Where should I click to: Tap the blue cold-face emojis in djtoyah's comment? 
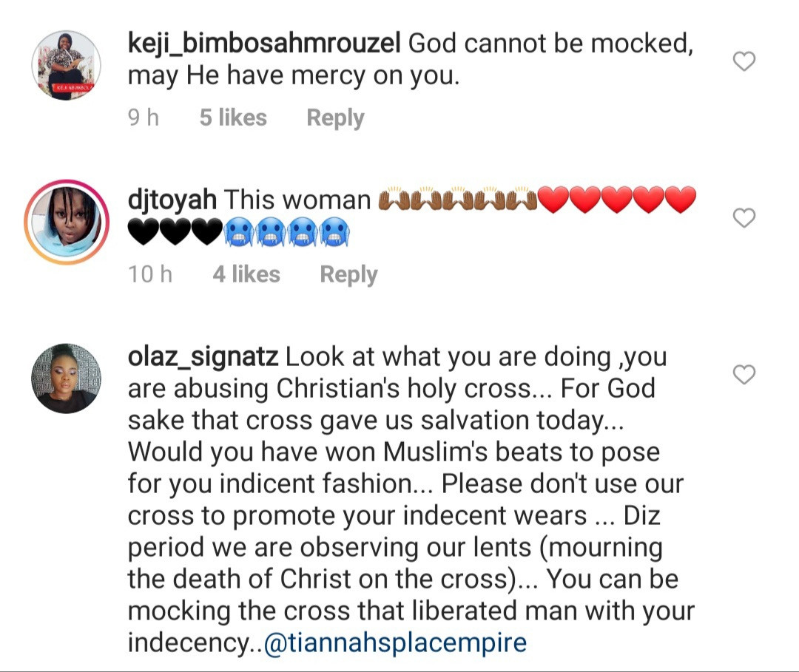coord(287,234)
